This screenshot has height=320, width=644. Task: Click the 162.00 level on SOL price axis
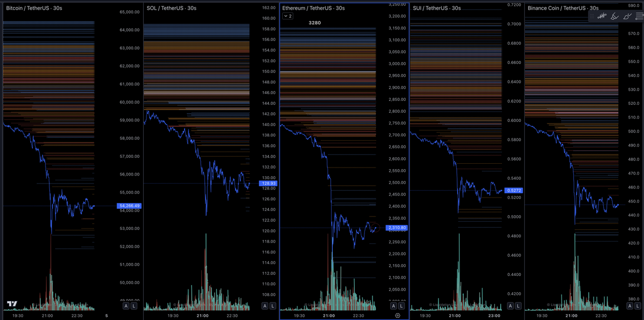pos(269,8)
